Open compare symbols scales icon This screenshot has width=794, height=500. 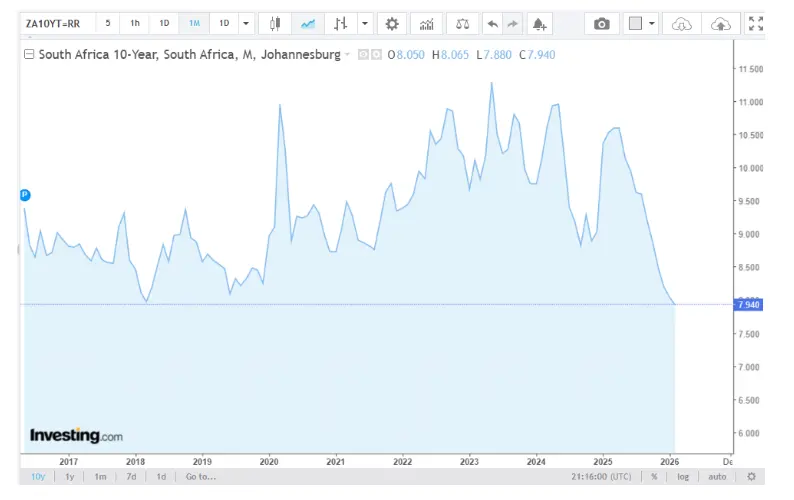click(x=462, y=24)
